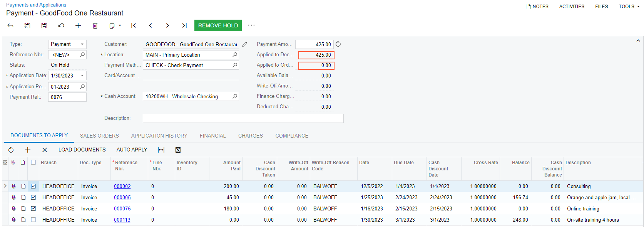The height and width of the screenshot is (227, 644).
Task: Uncheck the invoice 000002 row checkbox
Action: click(33, 186)
